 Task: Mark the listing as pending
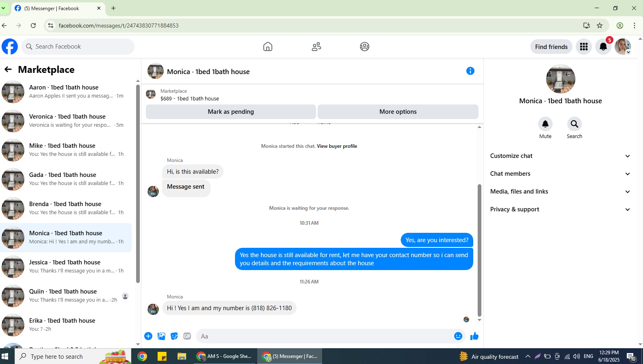[231, 112]
